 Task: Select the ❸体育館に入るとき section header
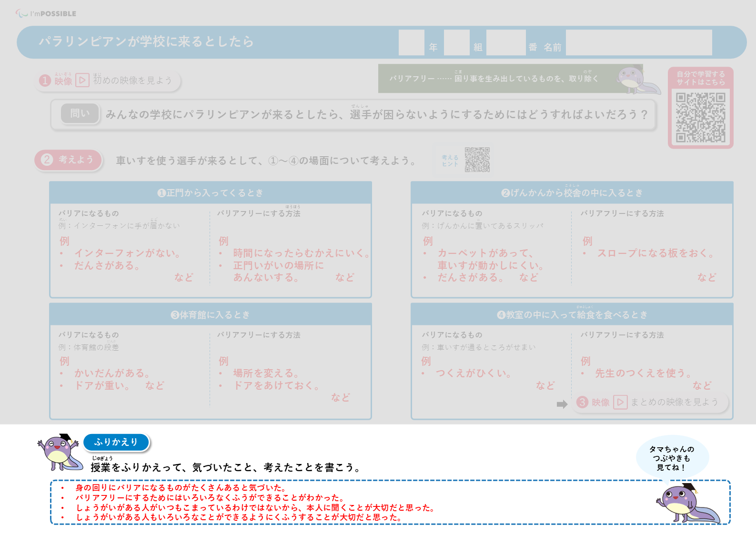pyautogui.click(x=211, y=315)
